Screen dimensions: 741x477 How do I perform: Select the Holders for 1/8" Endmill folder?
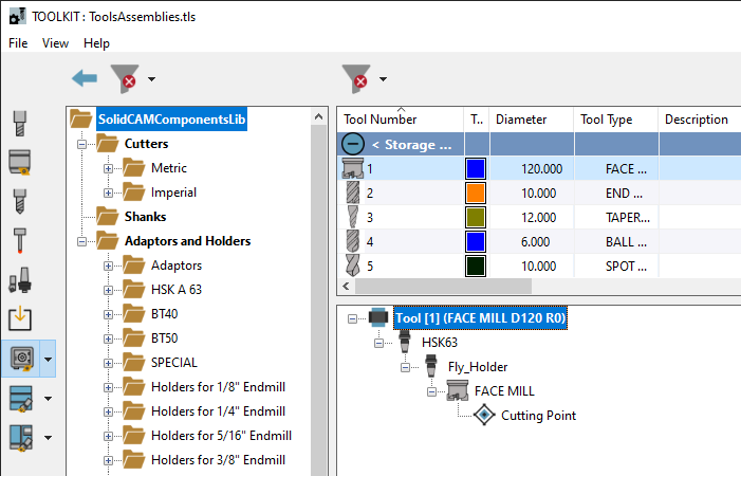(218, 387)
